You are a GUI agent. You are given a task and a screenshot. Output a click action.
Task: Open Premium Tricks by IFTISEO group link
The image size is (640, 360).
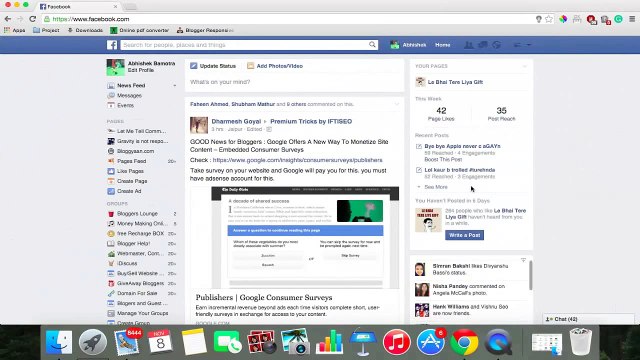[x=311, y=121]
